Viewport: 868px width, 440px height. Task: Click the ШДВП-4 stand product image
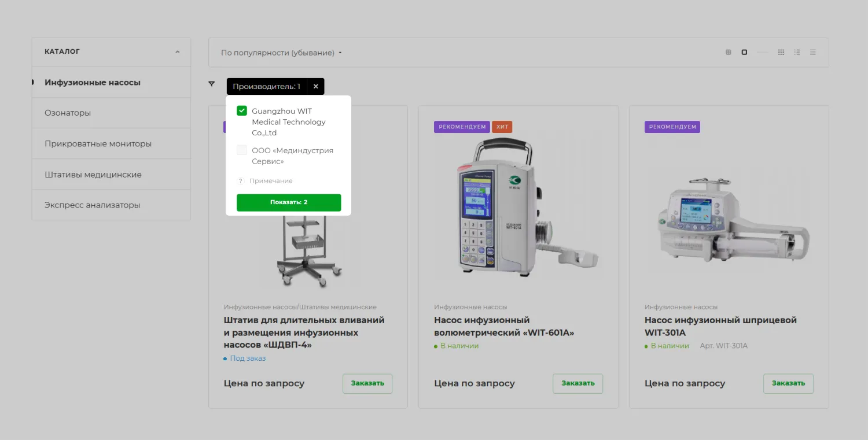click(308, 252)
